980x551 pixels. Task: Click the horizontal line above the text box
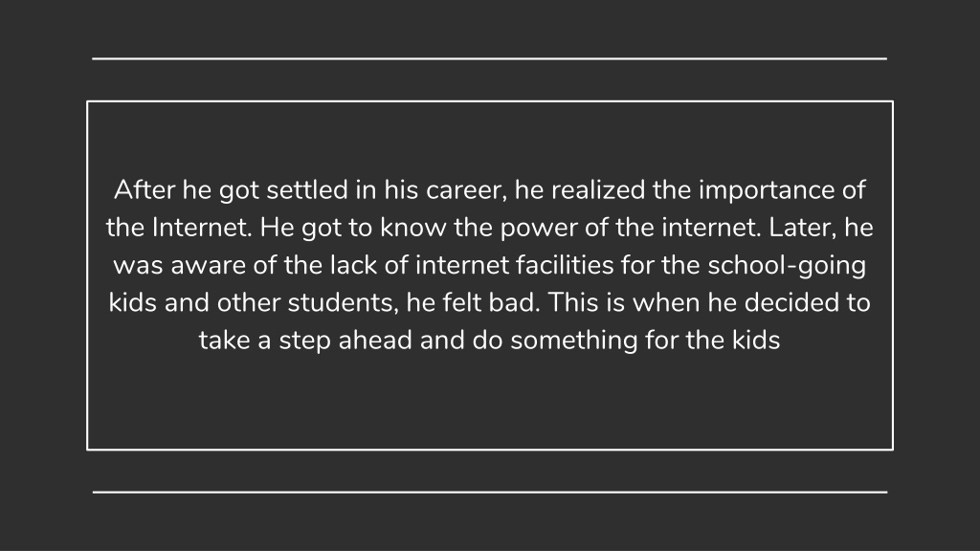(x=489, y=58)
